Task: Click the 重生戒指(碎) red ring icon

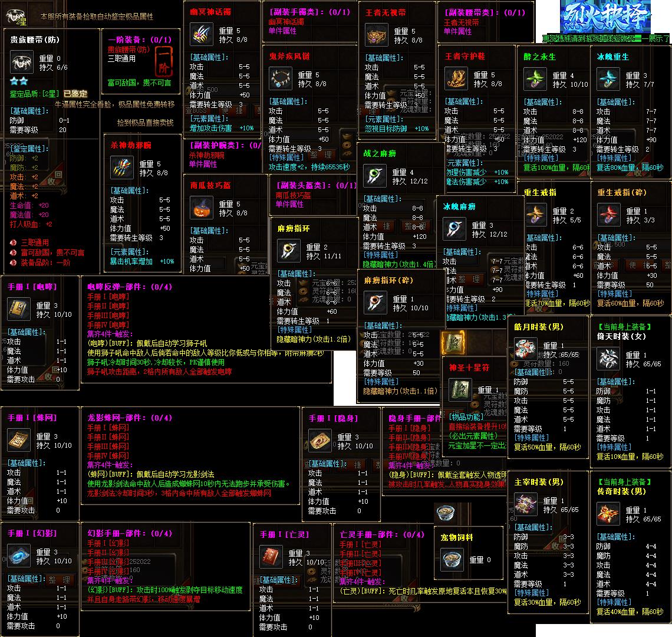Action: [x=609, y=215]
